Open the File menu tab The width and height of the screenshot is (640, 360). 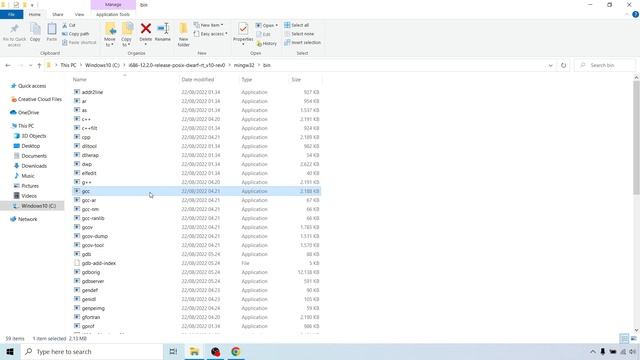[x=11, y=14]
